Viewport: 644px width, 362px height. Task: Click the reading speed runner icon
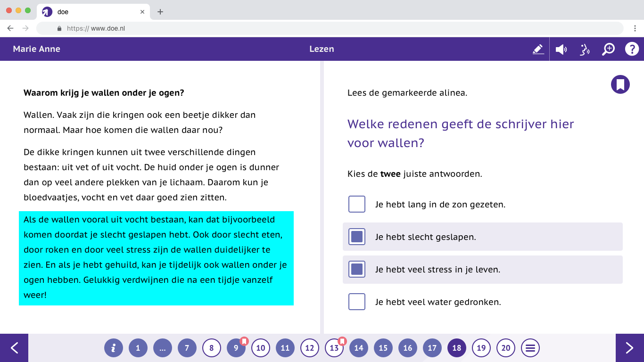[585, 49]
